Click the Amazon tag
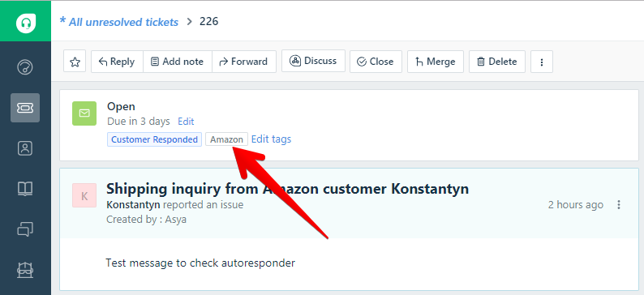 [227, 139]
